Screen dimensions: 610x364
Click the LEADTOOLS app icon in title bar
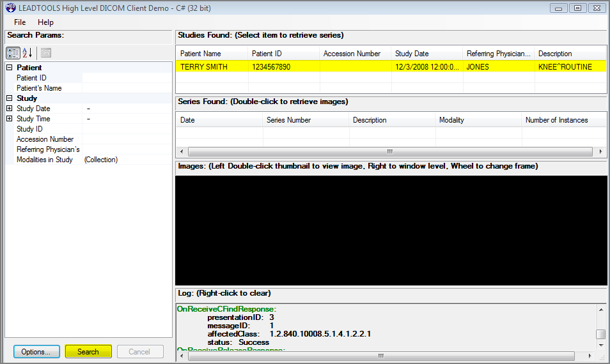click(x=10, y=8)
